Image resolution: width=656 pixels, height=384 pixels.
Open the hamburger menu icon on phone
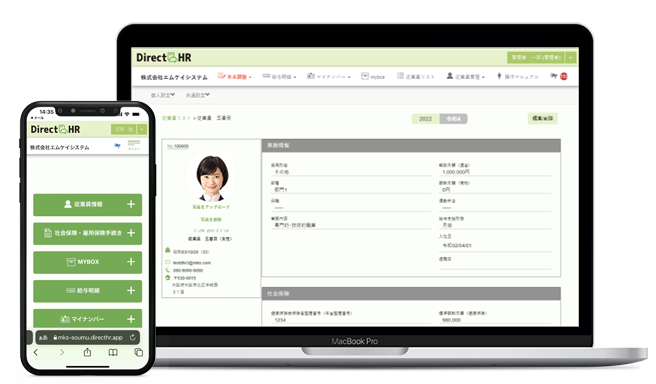134,145
